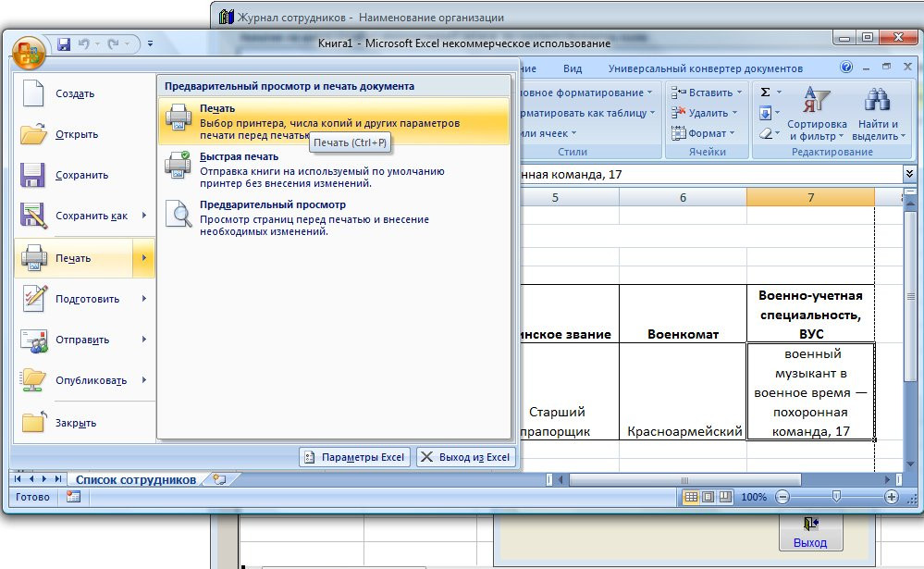Choose Закрыть in Office menu
The height and width of the screenshot is (569, 924).
tap(84, 423)
